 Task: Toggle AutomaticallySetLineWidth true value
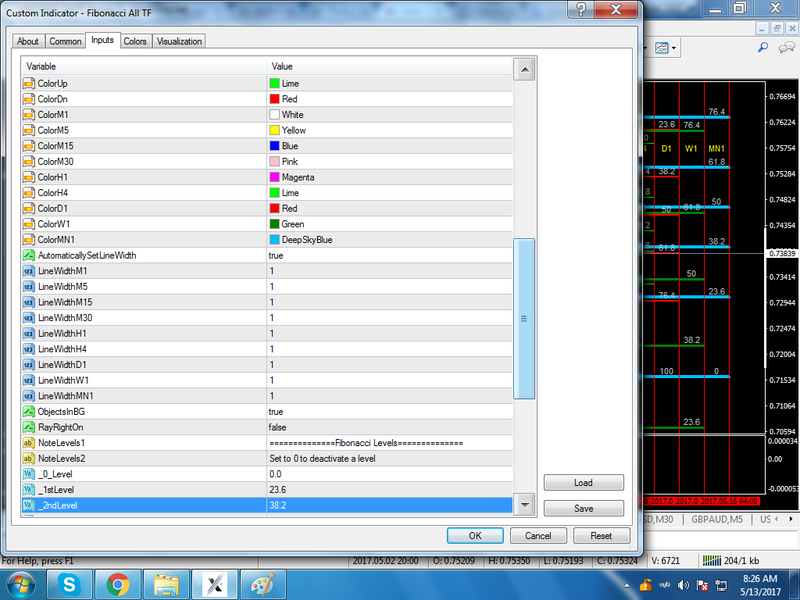pos(276,255)
